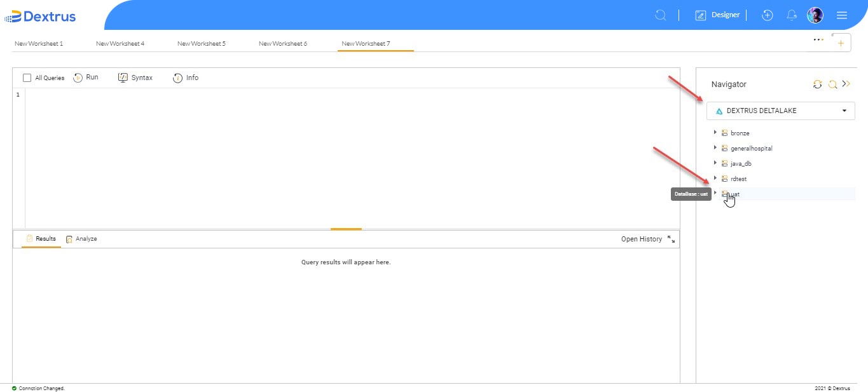The image size is (868, 392).
Task: Click the Dextrus logo
Action: pyautogui.click(x=40, y=16)
